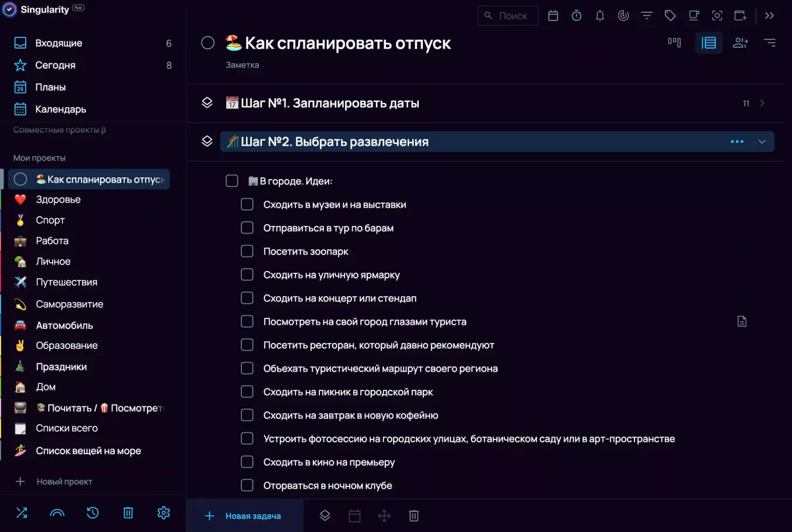This screenshot has height=532, width=792.
Task: Select task 'Объехать туристический маршрут своего региона'
Action: (x=381, y=368)
